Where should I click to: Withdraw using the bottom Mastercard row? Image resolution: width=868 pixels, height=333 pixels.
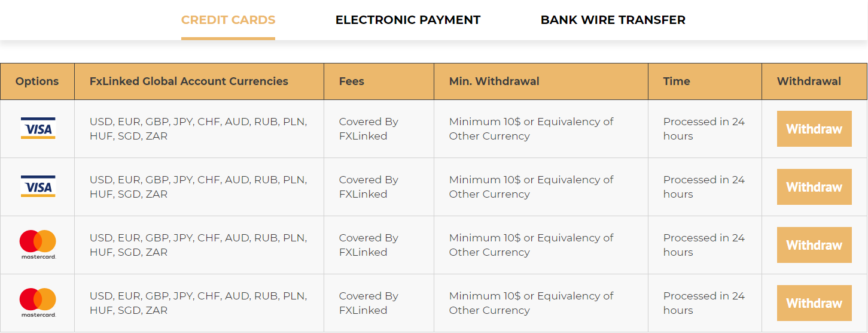click(x=814, y=303)
